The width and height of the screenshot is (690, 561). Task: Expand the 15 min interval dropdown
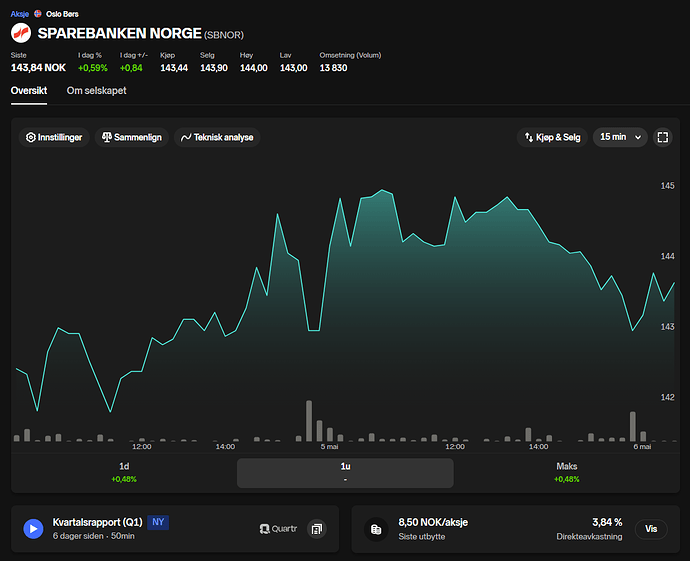pyautogui.click(x=620, y=137)
